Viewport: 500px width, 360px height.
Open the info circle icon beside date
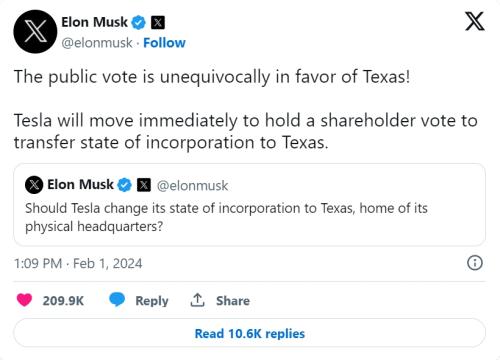pos(475,263)
